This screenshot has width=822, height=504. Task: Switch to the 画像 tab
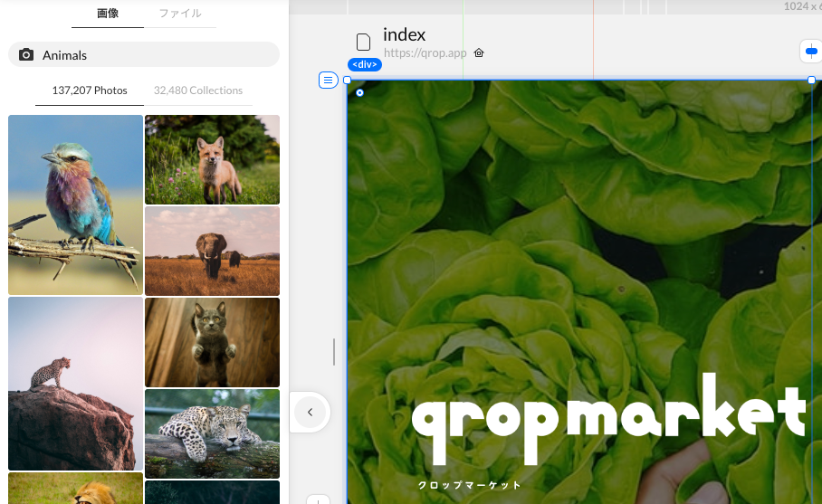(x=108, y=14)
